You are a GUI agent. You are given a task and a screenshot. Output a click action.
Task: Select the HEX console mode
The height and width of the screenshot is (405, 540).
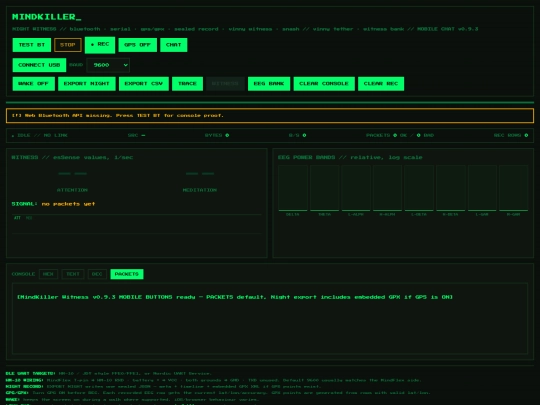tap(48, 274)
